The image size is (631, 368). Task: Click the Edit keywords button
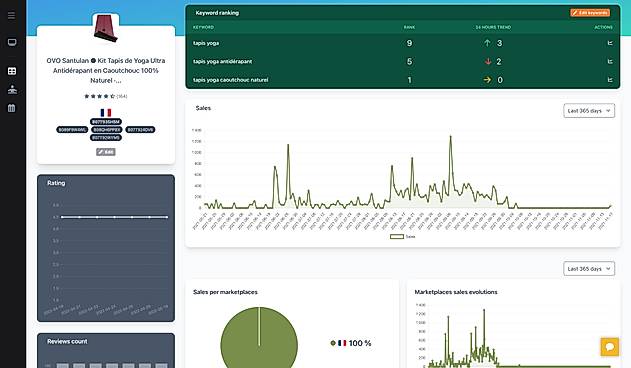point(590,13)
